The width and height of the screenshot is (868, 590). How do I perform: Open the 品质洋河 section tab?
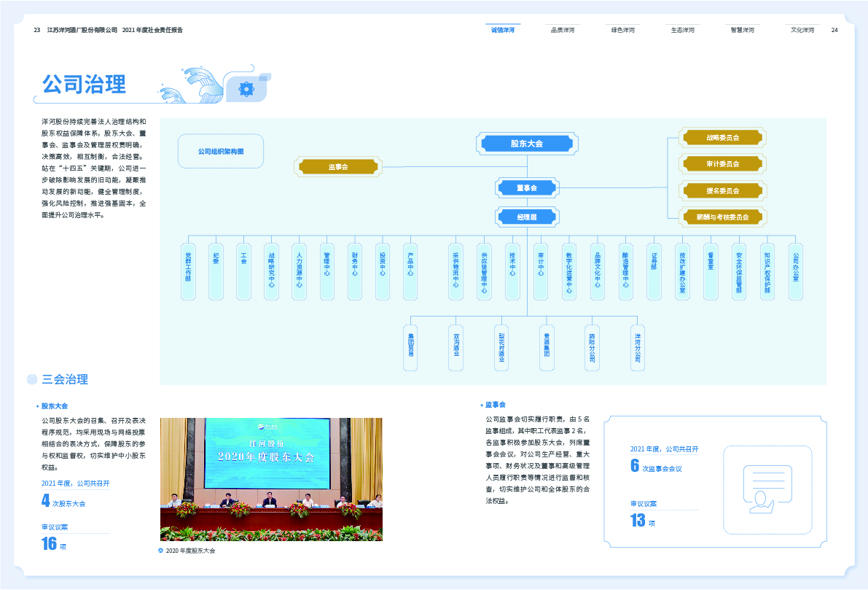pos(562,30)
